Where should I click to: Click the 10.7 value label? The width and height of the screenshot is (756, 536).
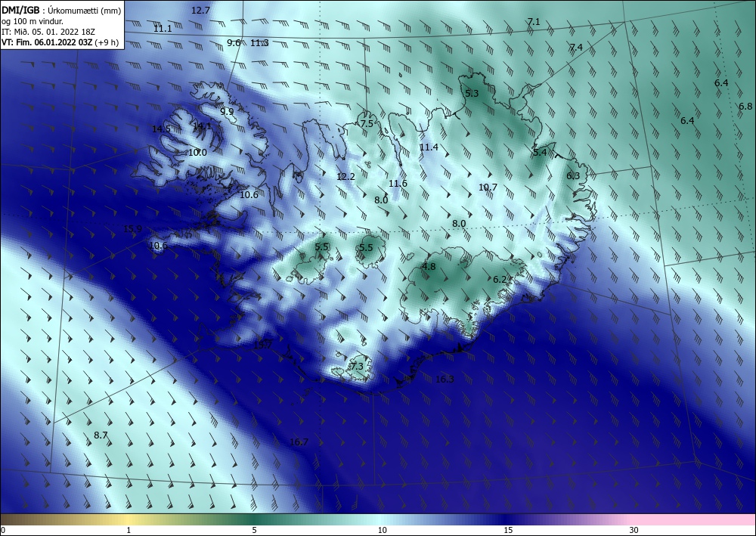488,187
